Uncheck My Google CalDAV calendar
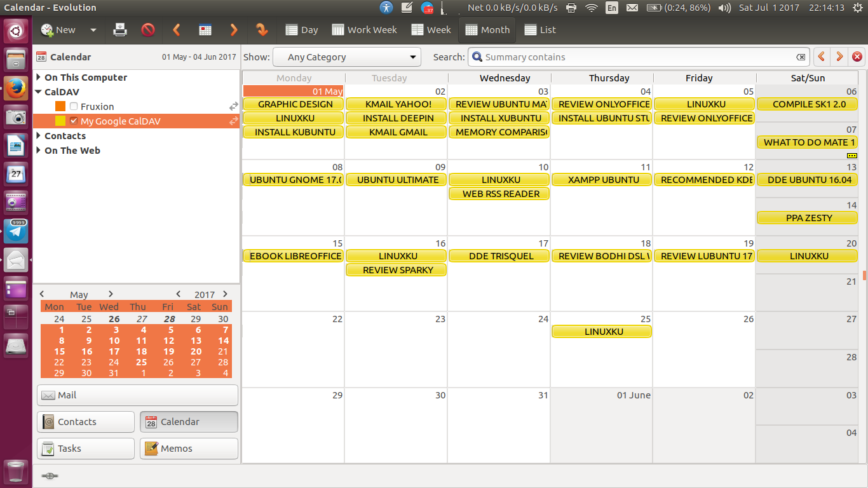This screenshot has height=488, width=868. pos(74,121)
